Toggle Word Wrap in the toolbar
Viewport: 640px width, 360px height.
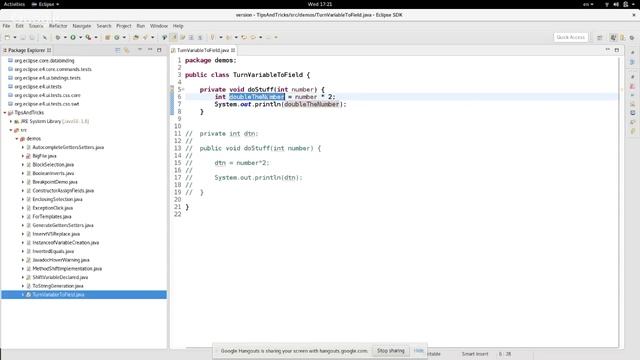182,37
